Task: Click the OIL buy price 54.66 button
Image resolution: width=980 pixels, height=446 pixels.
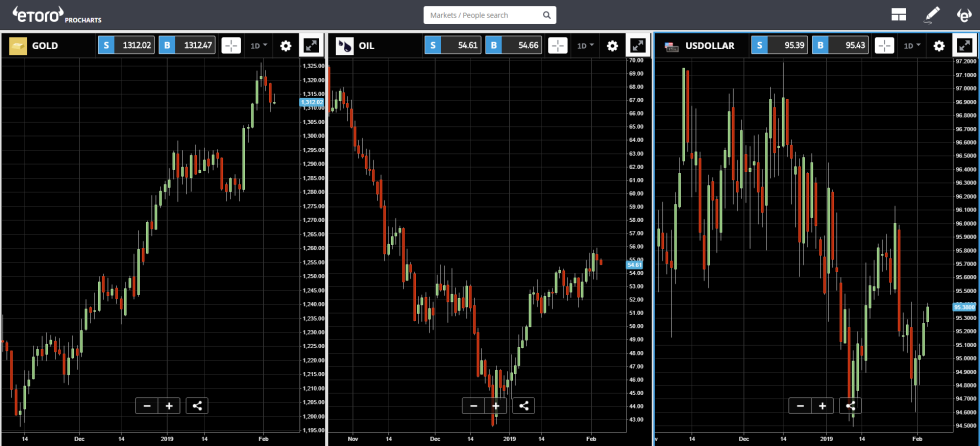Action: pyautogui.click(x=513, y=46)
